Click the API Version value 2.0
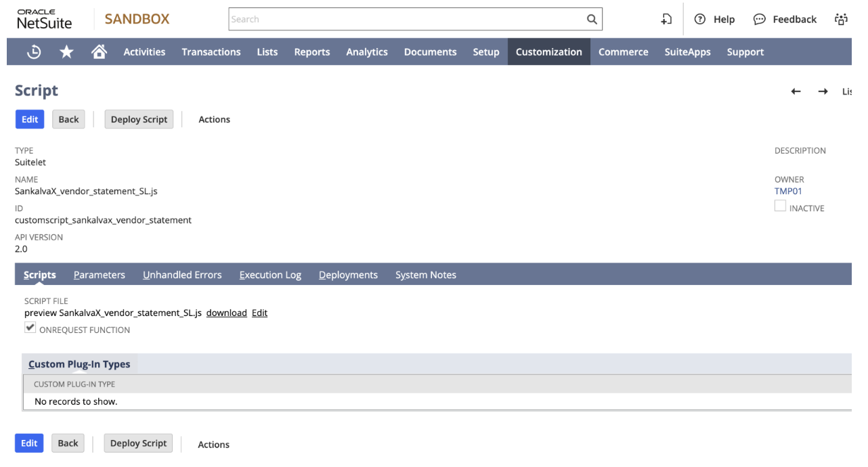 click(21, 249)
